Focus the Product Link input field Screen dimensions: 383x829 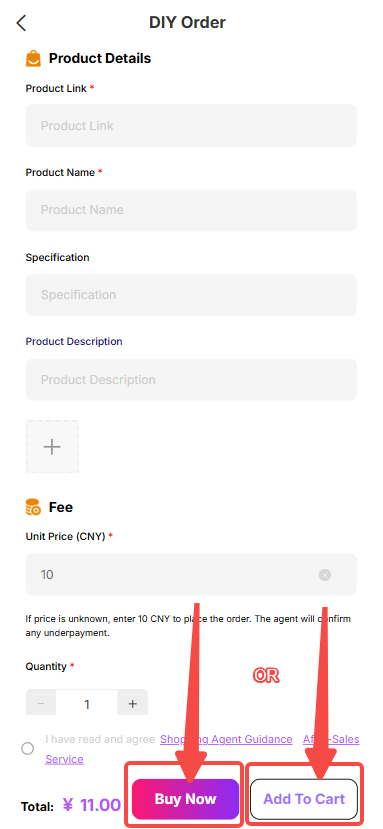(191, 125)
